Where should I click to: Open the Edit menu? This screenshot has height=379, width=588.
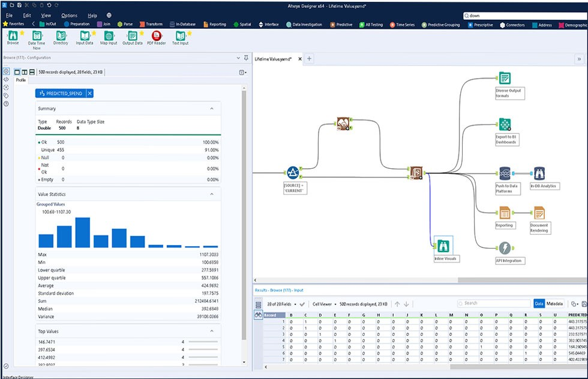point(27,16)
